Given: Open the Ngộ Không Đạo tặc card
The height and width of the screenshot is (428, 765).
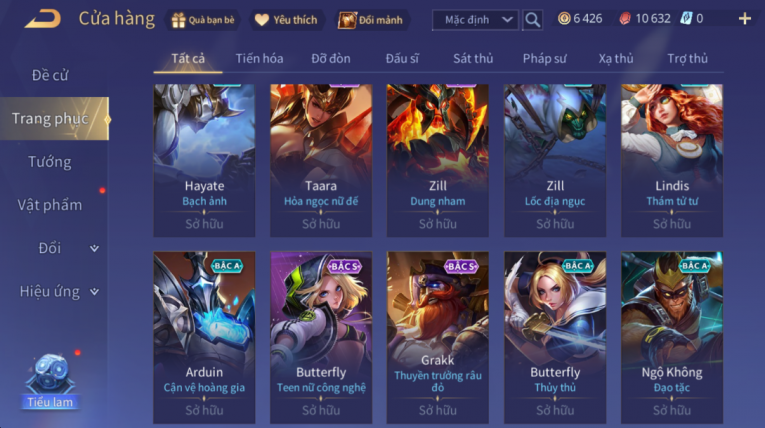Looking at the screenshot, I should click(672, 337).
